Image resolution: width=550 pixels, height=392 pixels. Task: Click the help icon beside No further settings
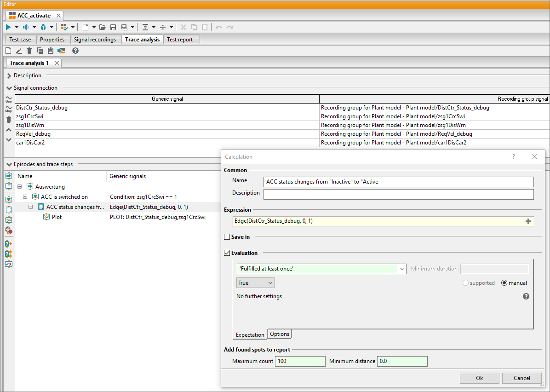click(x=526, y=296)
